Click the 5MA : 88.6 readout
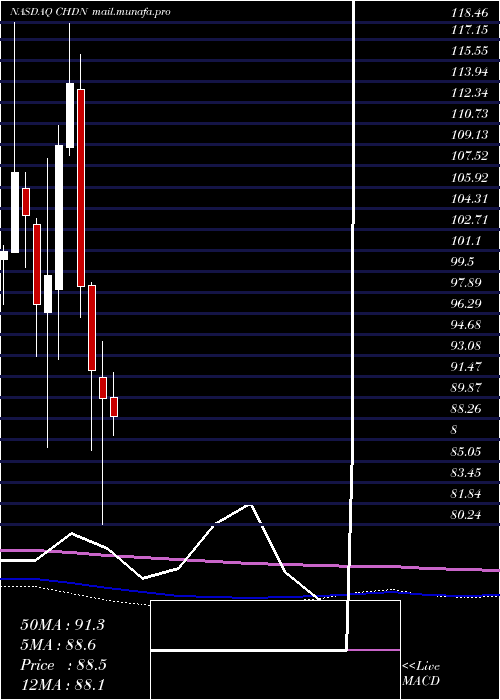 (58, 645)
